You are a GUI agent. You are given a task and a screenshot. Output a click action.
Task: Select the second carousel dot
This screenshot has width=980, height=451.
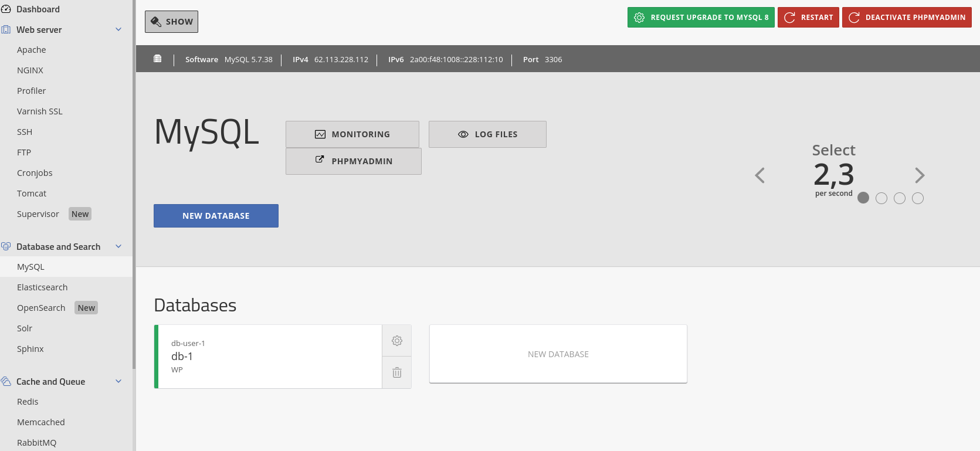(881, 198)
